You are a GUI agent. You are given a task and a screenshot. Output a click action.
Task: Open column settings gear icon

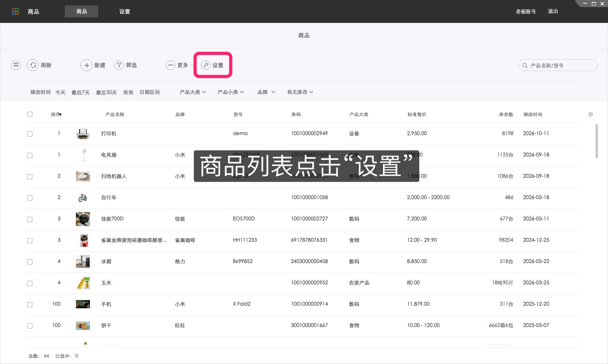[x=591, y=114]
